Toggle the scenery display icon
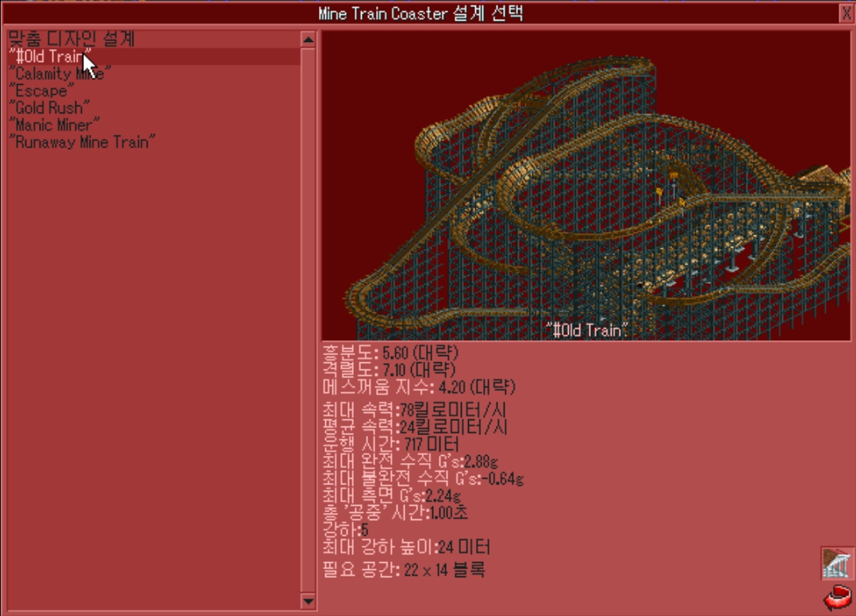Screen dimensions: 856x616 [837, 564]
